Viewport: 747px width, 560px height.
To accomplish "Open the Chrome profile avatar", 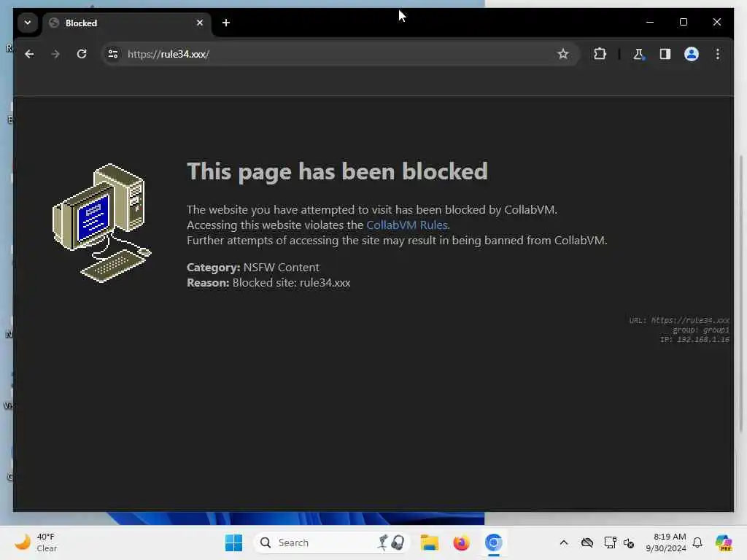I will (692, 54).
